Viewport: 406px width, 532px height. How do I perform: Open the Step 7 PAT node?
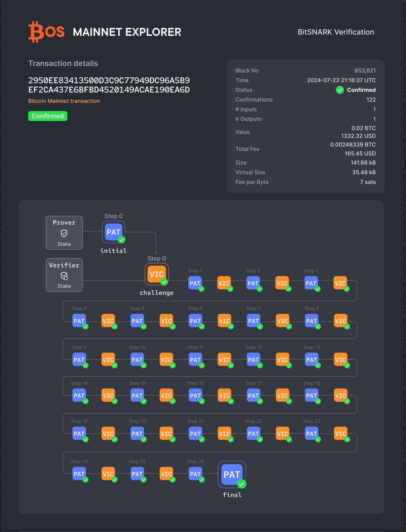(x=253, y=321)
